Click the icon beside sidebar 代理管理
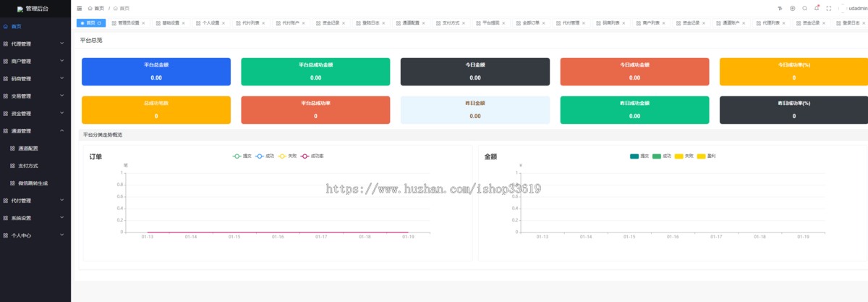This screenshot has width=868, height=302. tap(6, 43)
